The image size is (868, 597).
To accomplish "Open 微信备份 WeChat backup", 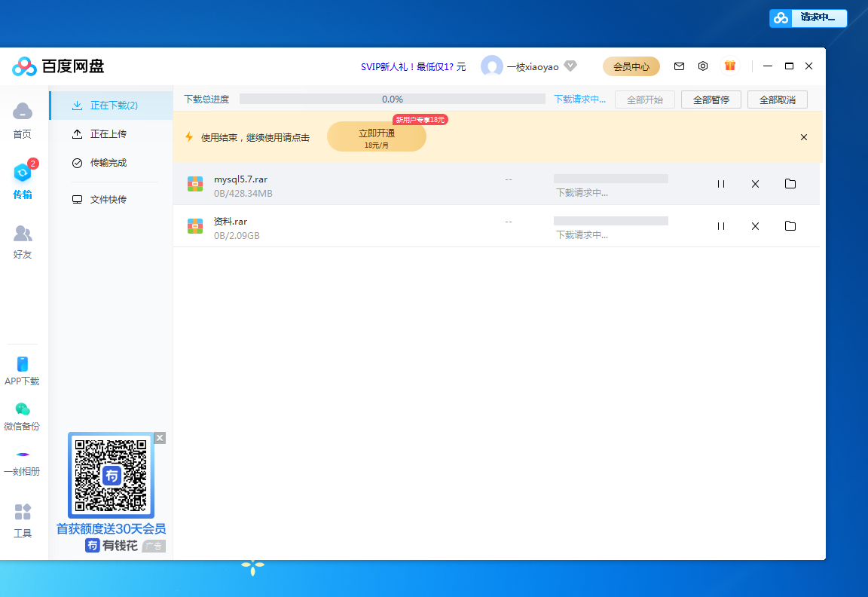I will point(22,416).
